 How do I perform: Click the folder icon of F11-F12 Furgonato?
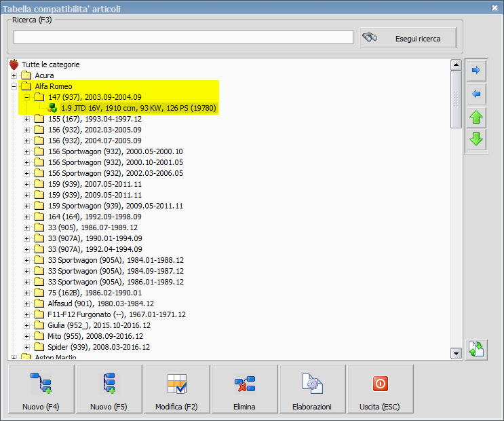[x=39, y=314]
